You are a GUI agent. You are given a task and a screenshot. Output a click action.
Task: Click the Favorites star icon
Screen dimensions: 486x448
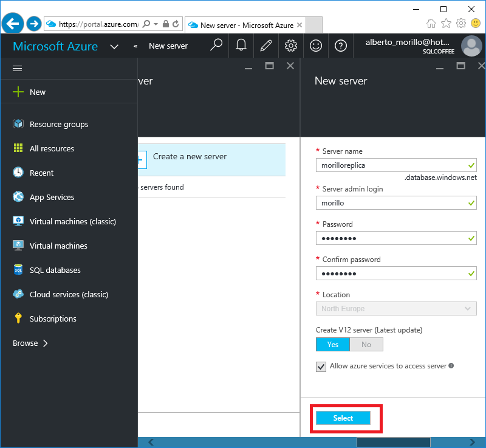point(446,23)
